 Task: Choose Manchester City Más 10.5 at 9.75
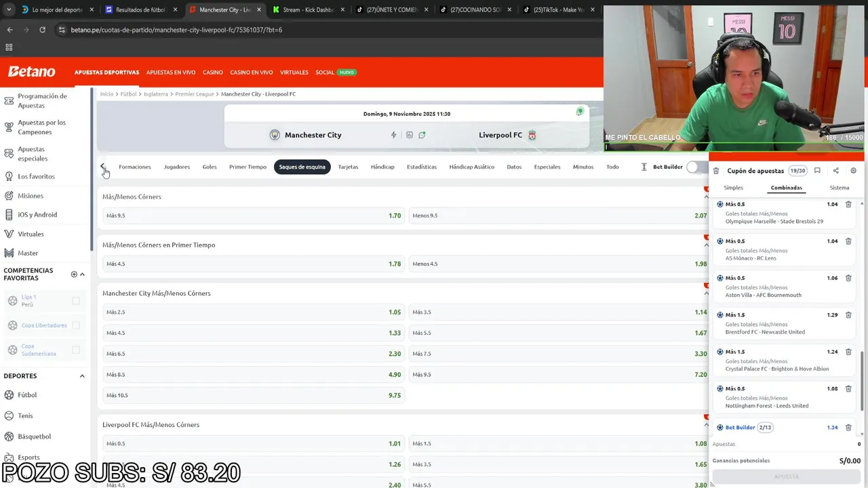253,395
